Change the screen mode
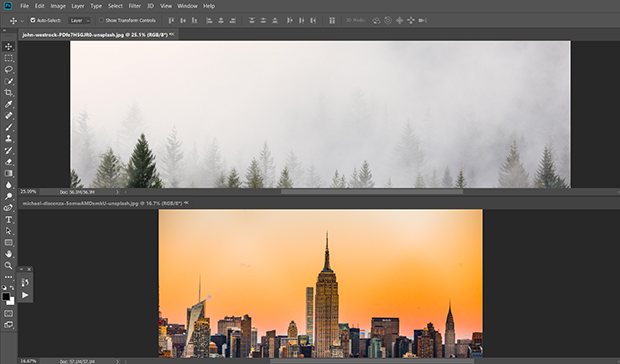 coord(8,325)
